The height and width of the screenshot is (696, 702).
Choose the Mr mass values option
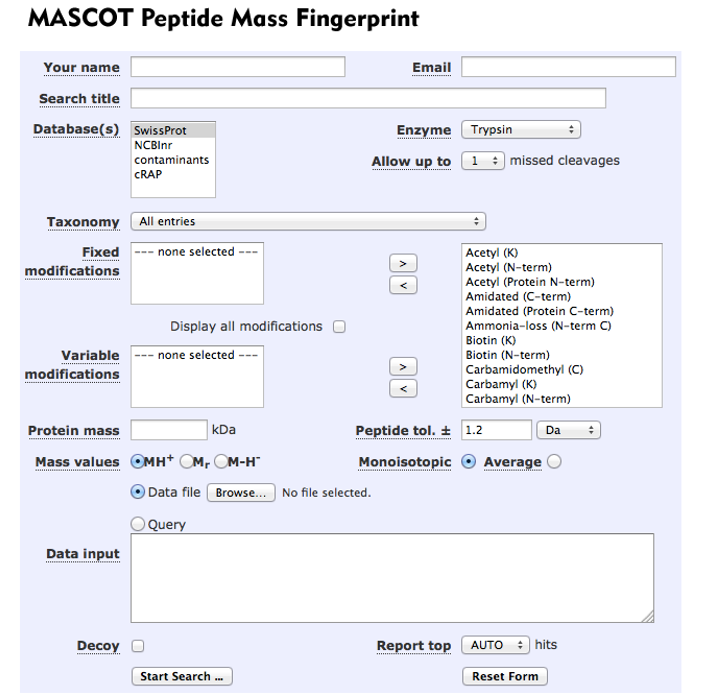coord(186,462)
